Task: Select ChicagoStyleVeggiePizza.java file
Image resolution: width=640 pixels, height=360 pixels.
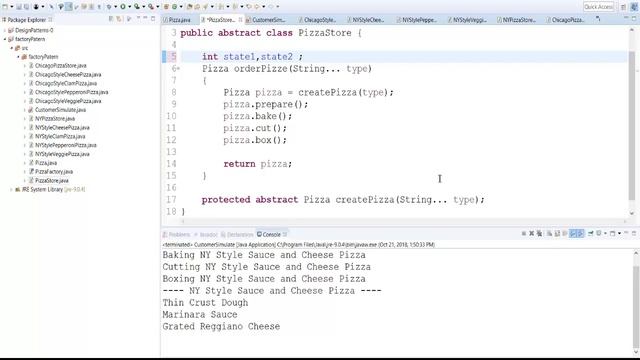Action: click(x=68, y=101)
